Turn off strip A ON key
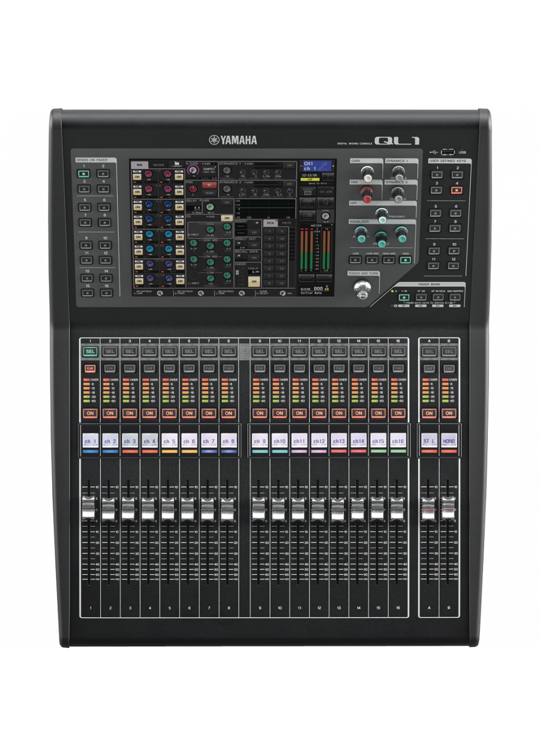The width and height of the screenshot is (540, 756). pos(428,413)
